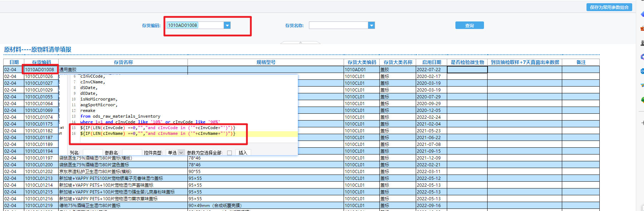Click the 2021-09-15 date cell

[x=431, y=151]
